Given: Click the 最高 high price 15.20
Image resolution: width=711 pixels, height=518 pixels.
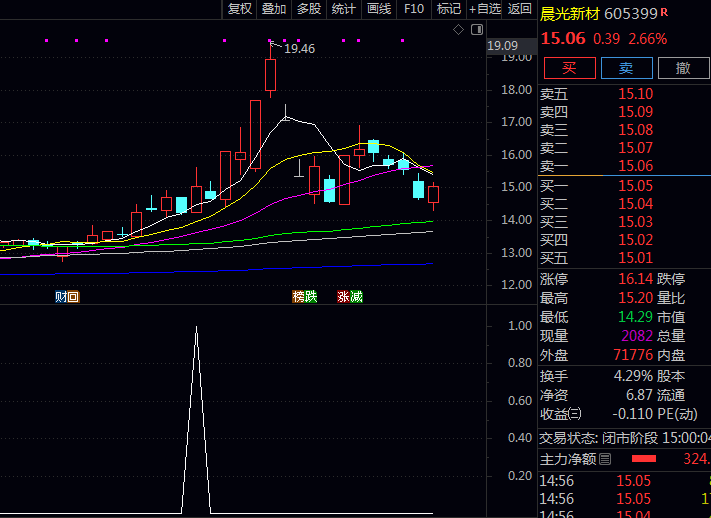Looking at the screenshot, I should tap(636, 298).
